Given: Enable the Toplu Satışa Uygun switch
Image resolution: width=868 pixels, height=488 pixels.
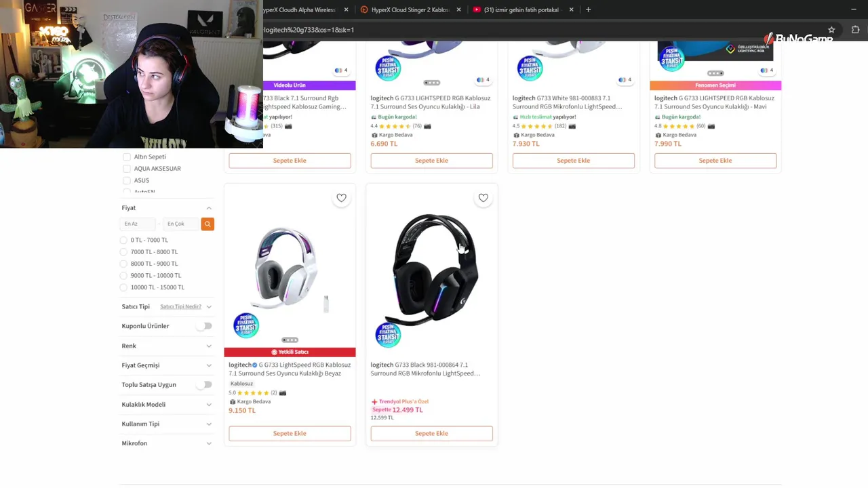Looking at the screenshot, I should point(204,384).
